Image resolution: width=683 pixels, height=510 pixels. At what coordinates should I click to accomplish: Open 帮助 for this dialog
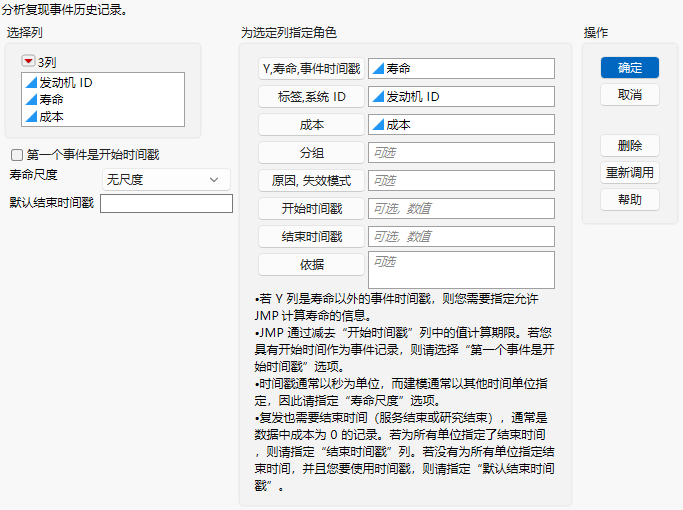click(x=629, y=199)
